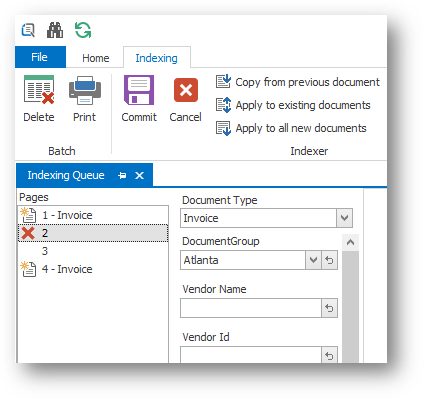Click the Apply to existing documents label

[303, 105]
